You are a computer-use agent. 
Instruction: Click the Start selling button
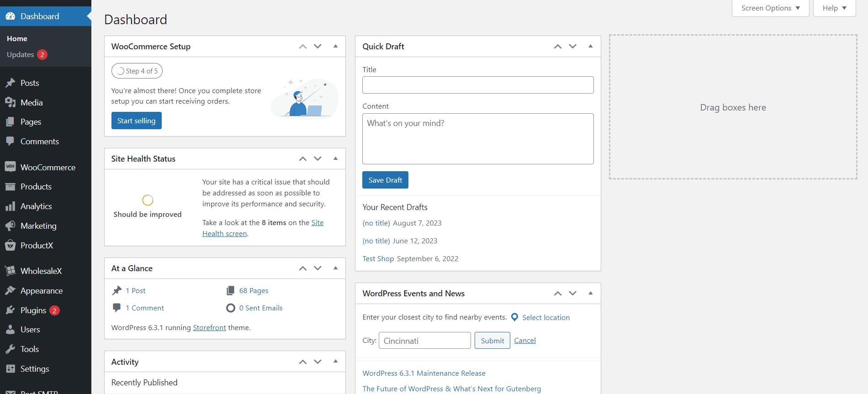(x=137, y=121)
